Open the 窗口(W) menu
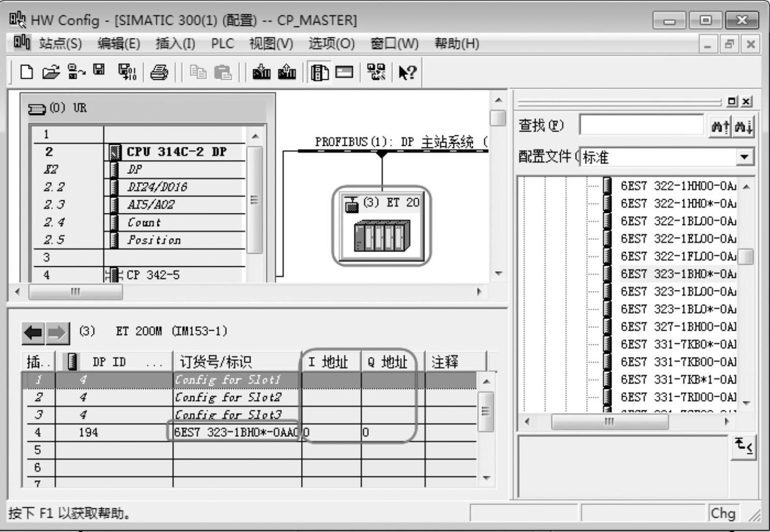The width and height of the screenshot is (770, 532). pyautogui.click(x=395, y=43)
